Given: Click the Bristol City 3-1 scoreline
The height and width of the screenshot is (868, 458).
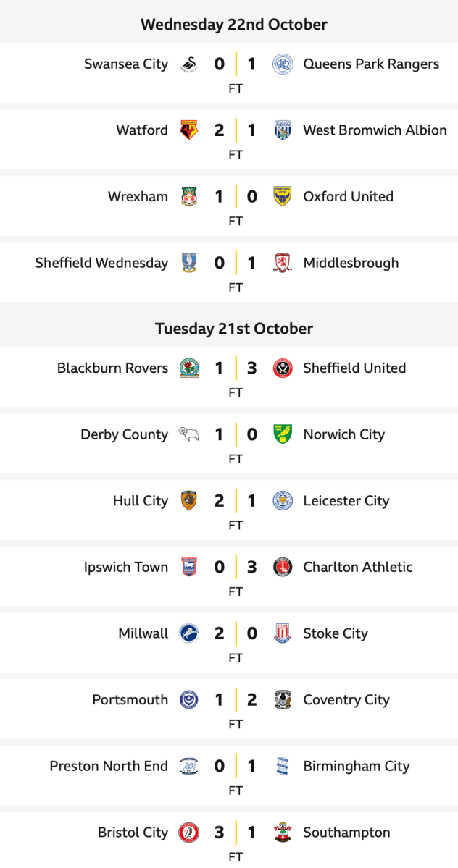Looking at the screenshot, I should [236, 833].
